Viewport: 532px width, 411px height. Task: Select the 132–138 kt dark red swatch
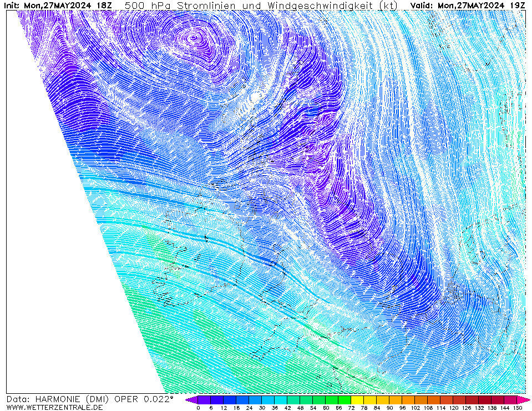click(x=485, y=400)
